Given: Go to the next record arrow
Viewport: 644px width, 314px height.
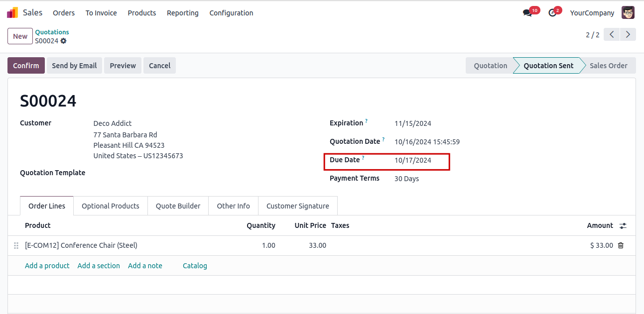Looking at the screenshot, I should pos(628,34).
